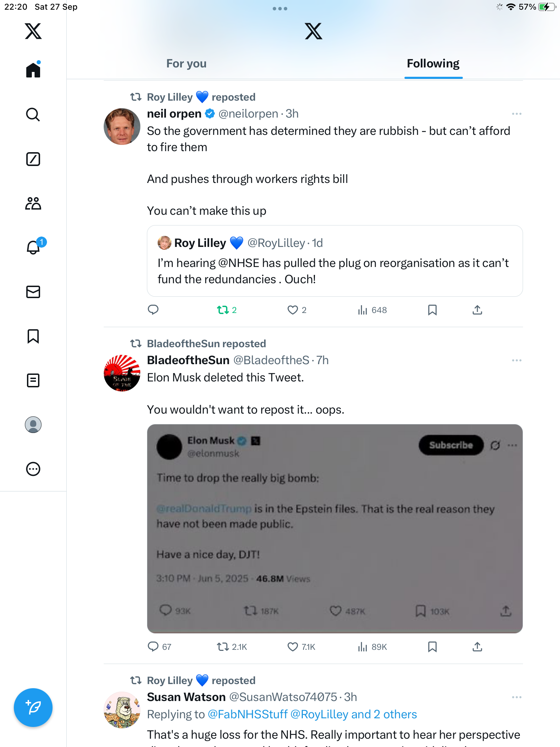Open more options on Susan Watson's post
The image size is (560, 747).
tap(516, 697)
